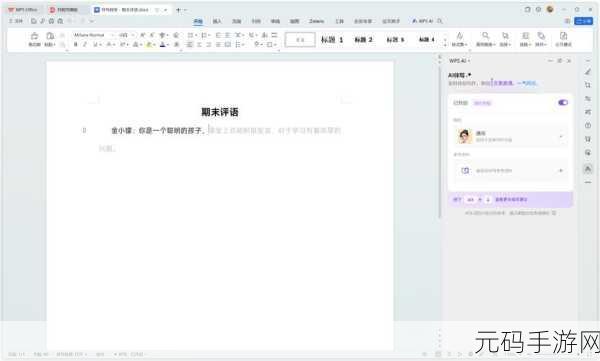This screenshot has width=600, height=361.
Task: Open the 页面 ribbon tab
Action: click(236, 21)
